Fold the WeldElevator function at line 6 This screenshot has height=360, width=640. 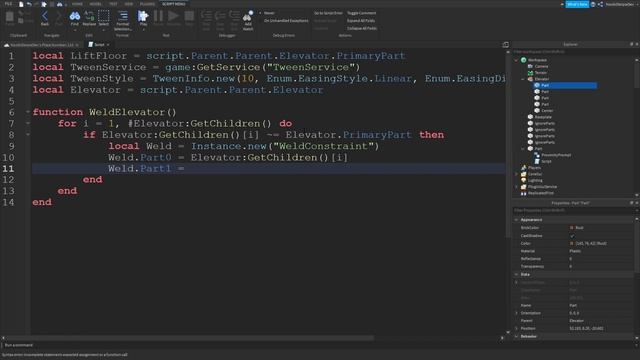28,112
